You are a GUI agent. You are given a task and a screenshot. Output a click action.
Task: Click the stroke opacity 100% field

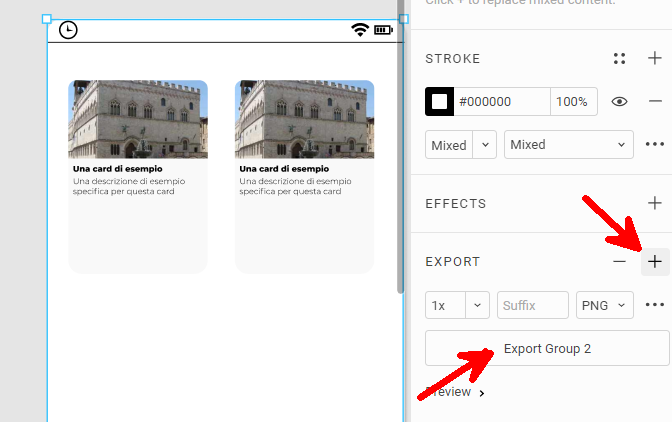(x=574, y=101)
